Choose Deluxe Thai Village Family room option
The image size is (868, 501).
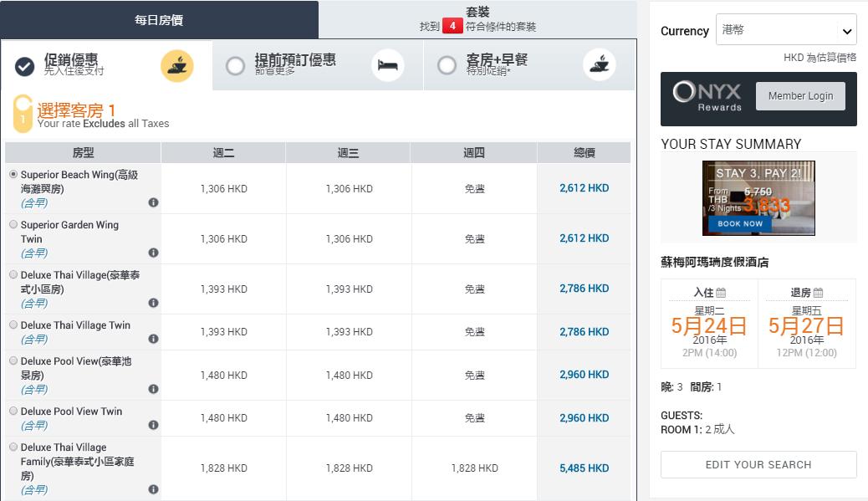[13, 447]
